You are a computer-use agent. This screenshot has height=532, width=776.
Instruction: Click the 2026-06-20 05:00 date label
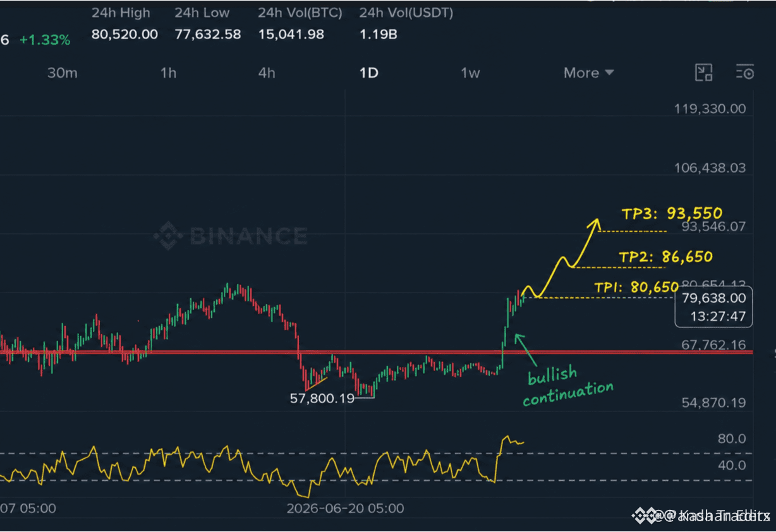click(x=345, y=508)
